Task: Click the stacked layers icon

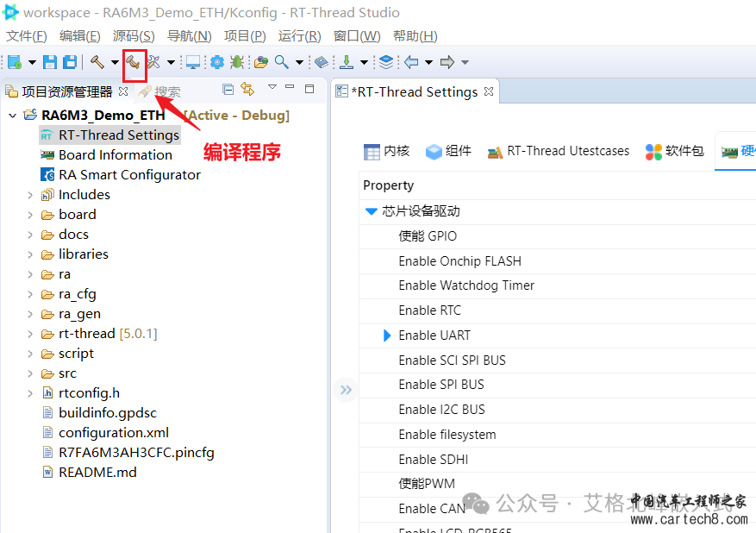Action: click(x=386, y=62)
